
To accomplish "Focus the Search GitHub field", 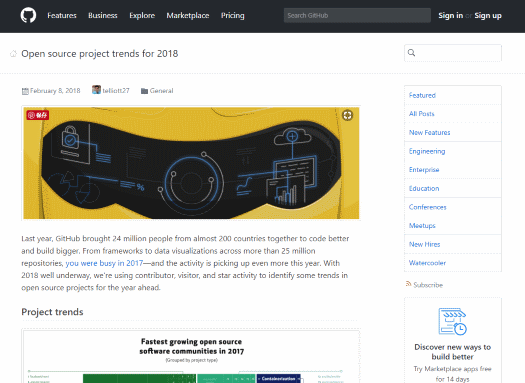I will [357, 15].
